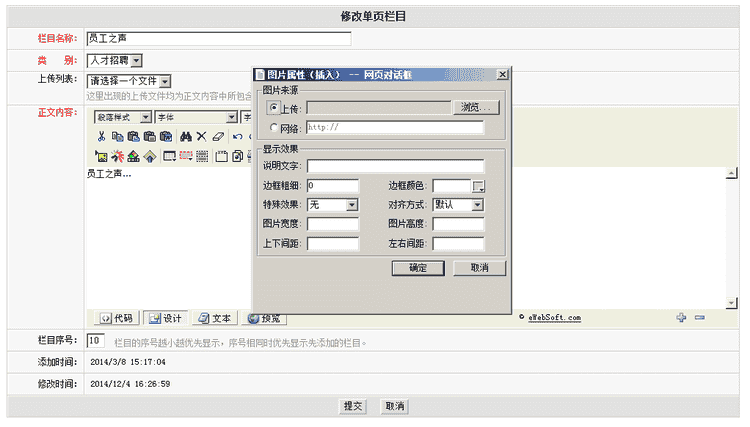The height and width of the screenshot is (427, 750).
Task: Click the Flash insert icon
Action: 117,156
